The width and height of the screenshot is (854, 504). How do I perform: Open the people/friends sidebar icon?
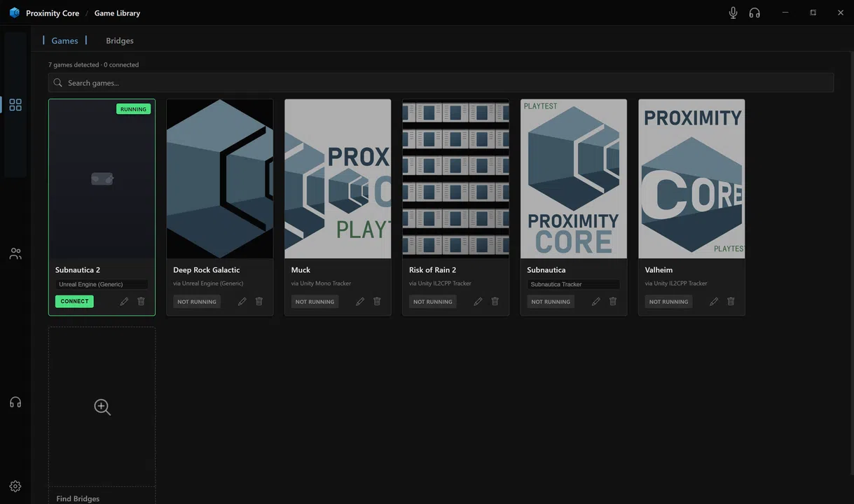[15, 253]
